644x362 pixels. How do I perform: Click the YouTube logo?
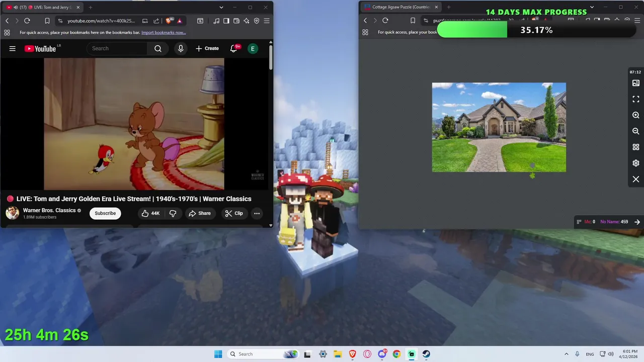pos(40,48)
